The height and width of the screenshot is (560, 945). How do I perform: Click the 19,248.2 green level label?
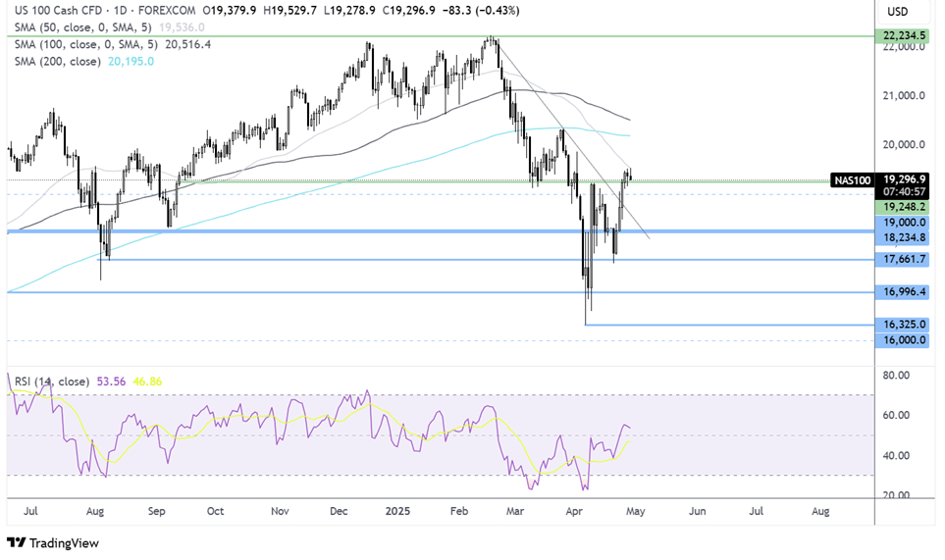click(x=903, y=207)
